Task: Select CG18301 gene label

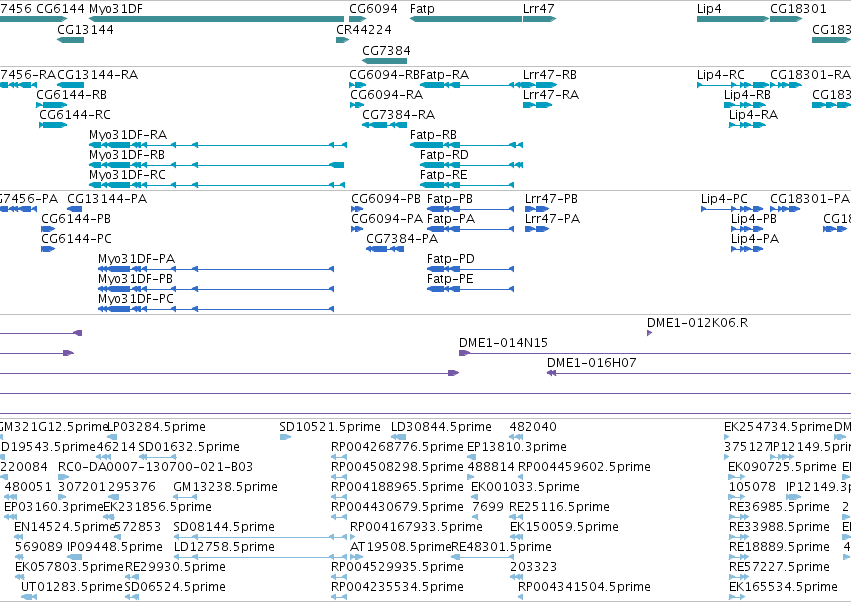Action: click(798, 9)
